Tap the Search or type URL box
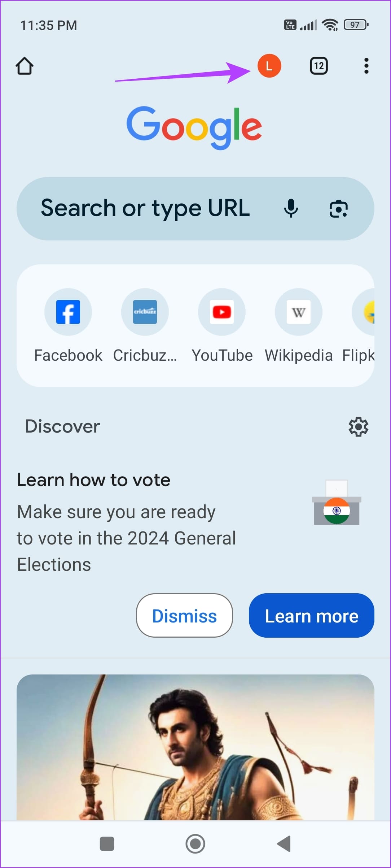Image resolution: width=391 pixels, height=868 pixels. (x=145, y=208)
